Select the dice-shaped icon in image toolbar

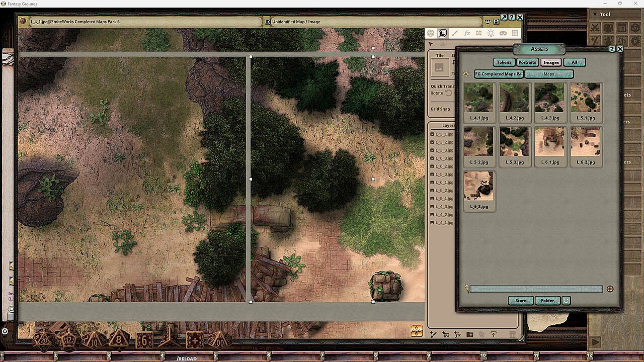[431, 33]
